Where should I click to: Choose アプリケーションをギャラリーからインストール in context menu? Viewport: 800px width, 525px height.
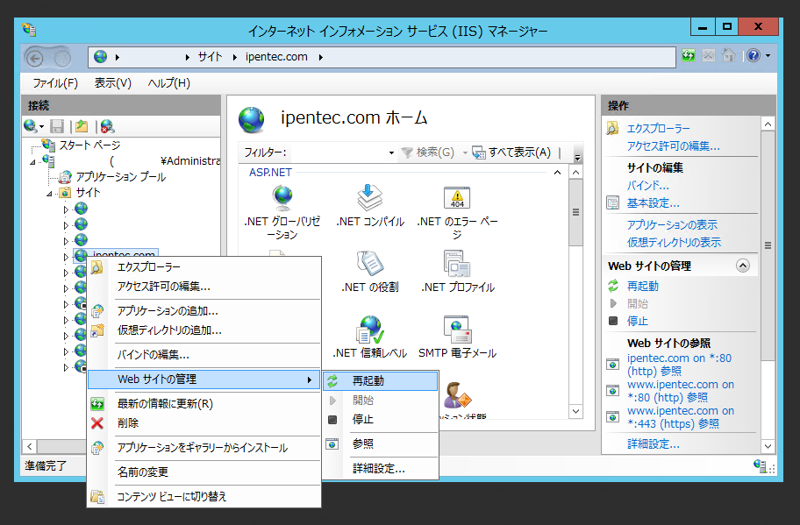pyautogui.click(x=204, y=447)
